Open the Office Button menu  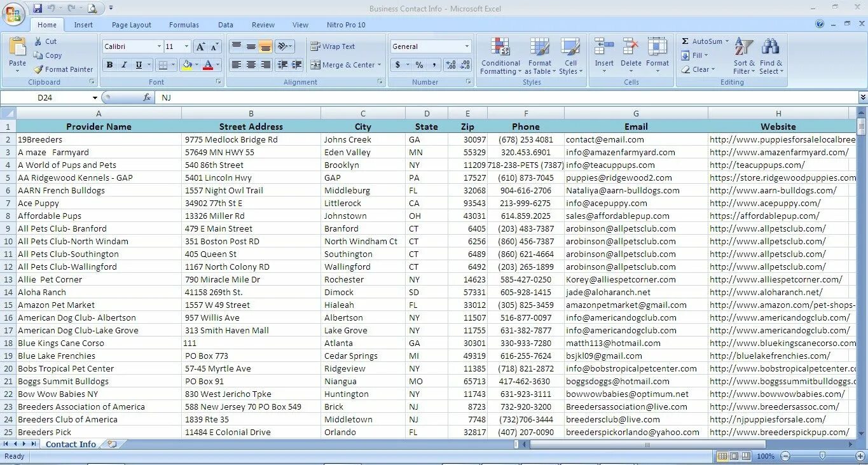[14, 14]
